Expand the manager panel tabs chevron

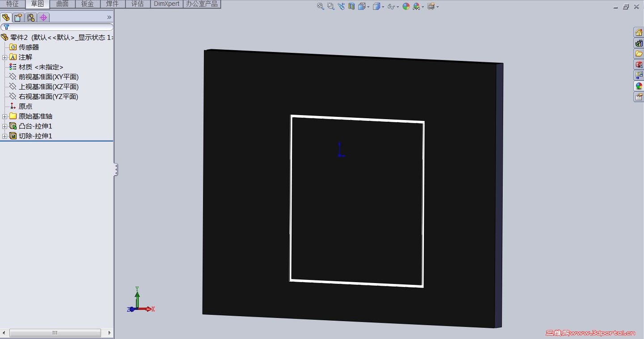point(109,17)
